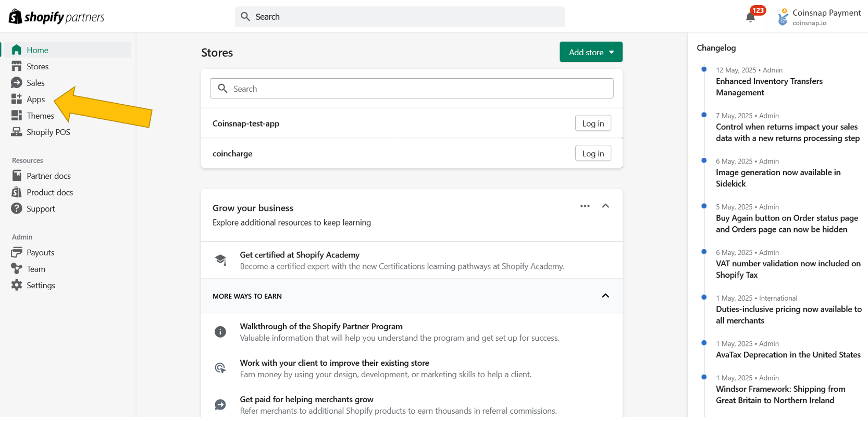Collapse the Grow your business card

click(x=605, y=206)
